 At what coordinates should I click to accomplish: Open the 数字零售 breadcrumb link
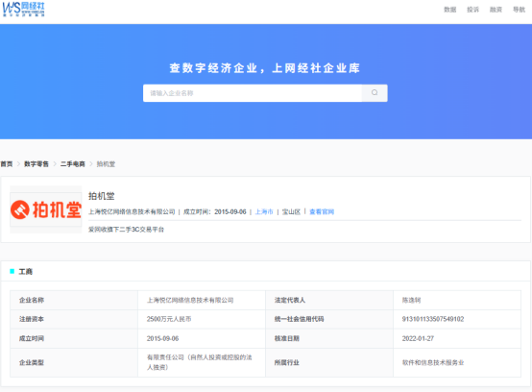click(36, 164)
